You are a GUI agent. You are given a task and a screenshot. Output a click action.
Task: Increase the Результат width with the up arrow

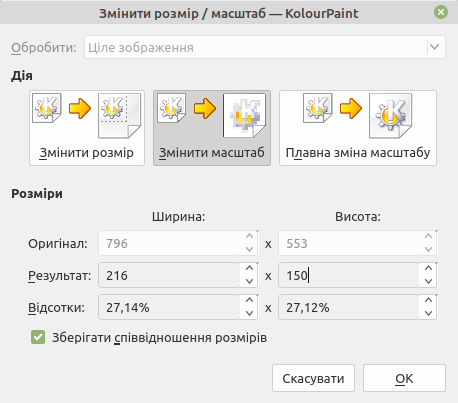(x=249, y=268)
